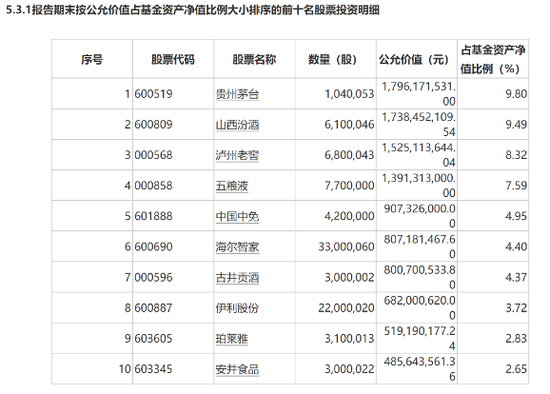This screenshot has height=394, width=550.
Task: Click stock code 000596
Action: [154, 278]
